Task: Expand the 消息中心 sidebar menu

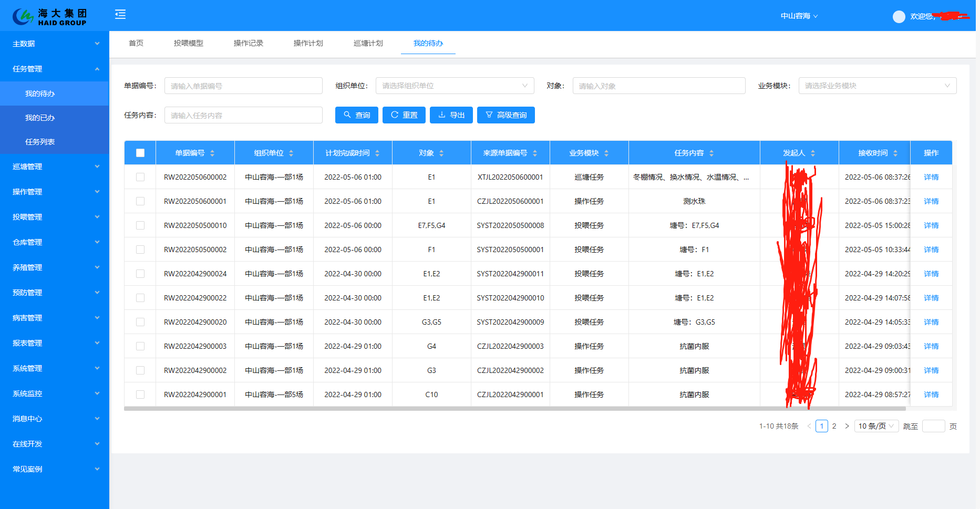Action: click(55, 419)
